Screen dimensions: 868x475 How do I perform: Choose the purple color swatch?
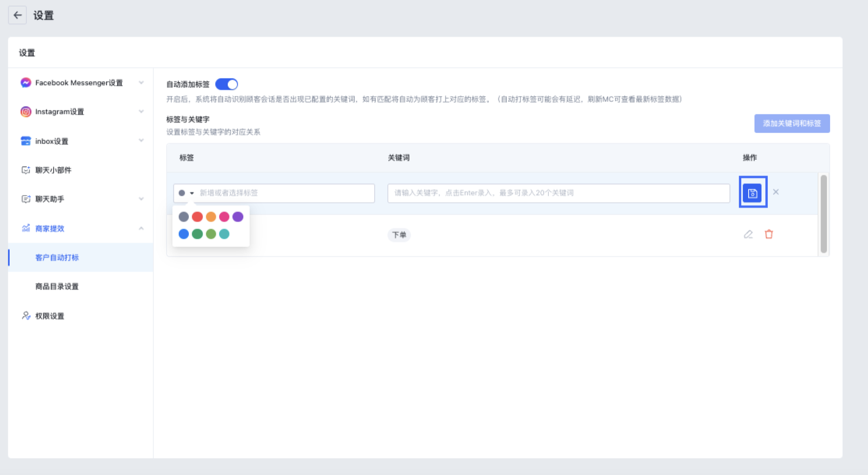238,217
